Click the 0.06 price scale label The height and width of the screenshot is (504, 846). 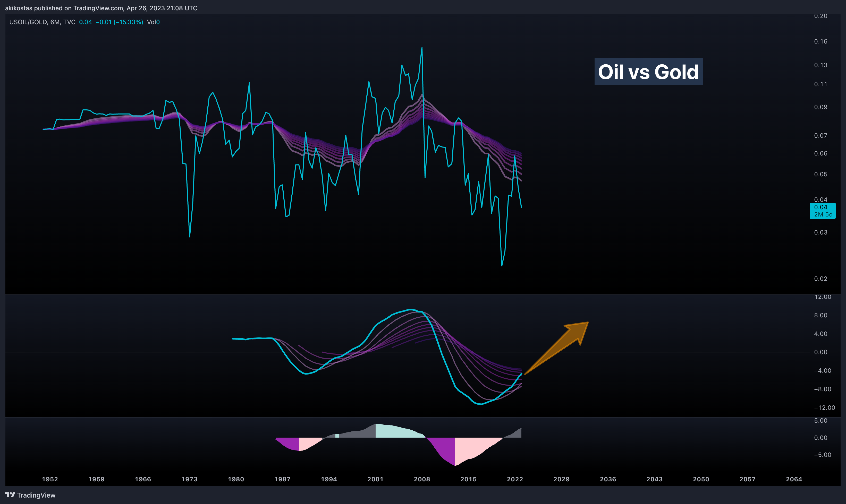[820, 153]
